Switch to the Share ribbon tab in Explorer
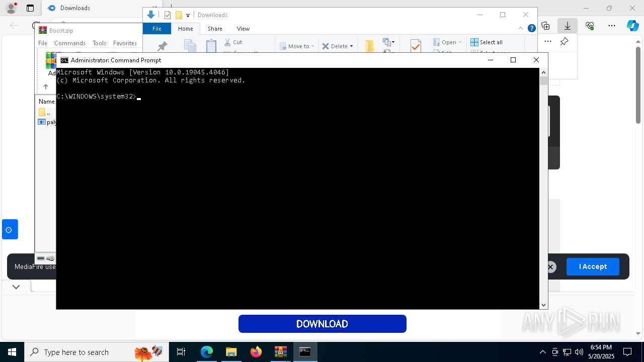 click(215, 29)
